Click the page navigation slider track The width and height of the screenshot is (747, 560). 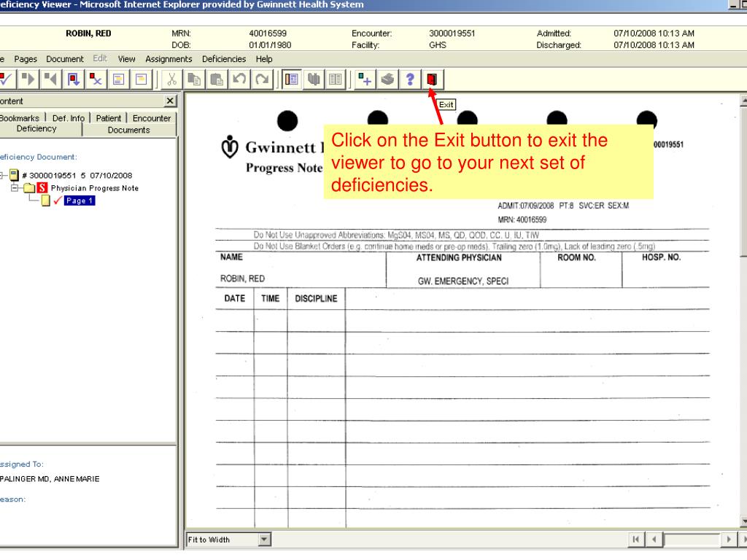pyautogui.click(x=692, y=539)
